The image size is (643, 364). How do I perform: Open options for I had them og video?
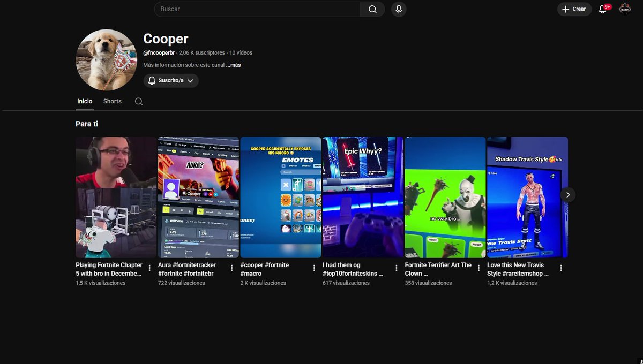coord(397,268)
